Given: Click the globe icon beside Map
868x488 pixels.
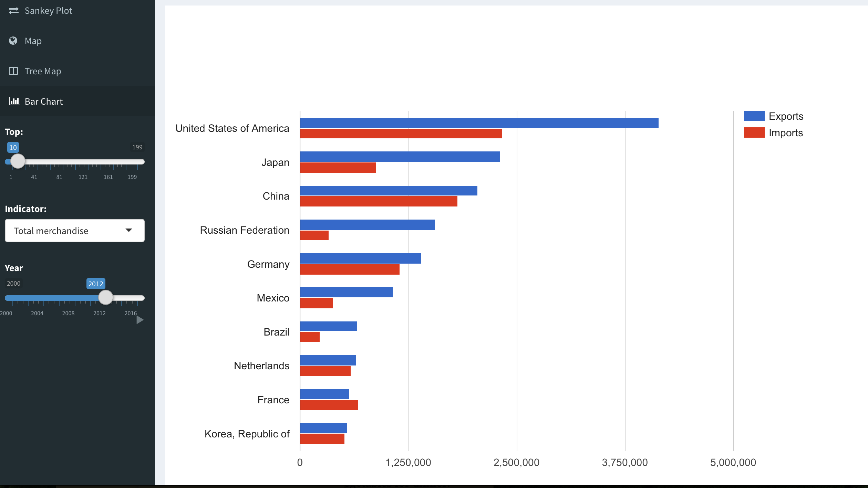Looking at the screenshot, I should pyautogui.click(x=13, y=41).
